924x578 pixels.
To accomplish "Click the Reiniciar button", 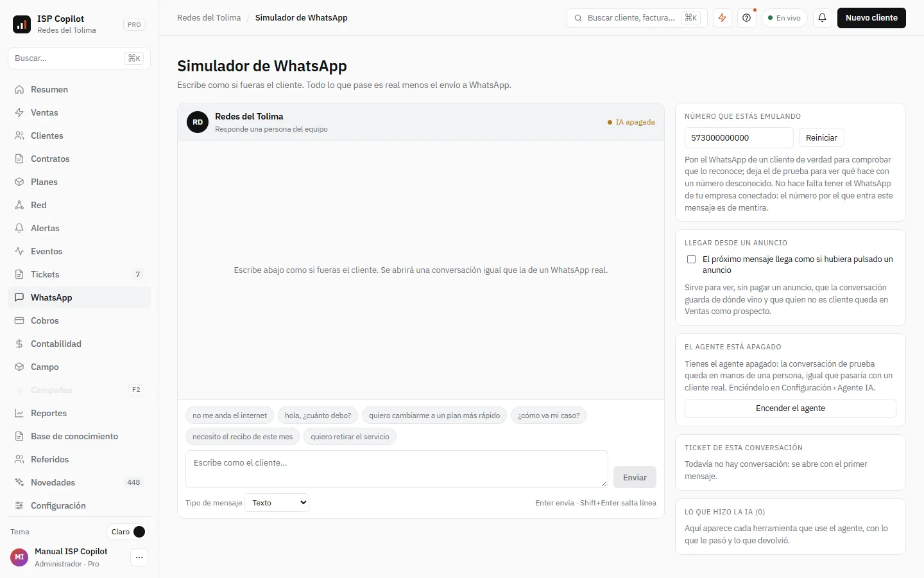I will tap(821, 138).
